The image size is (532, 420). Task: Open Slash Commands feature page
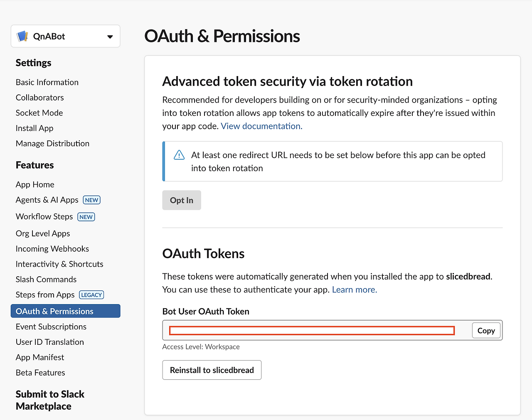pyautogui.click(x=46, y=280)
